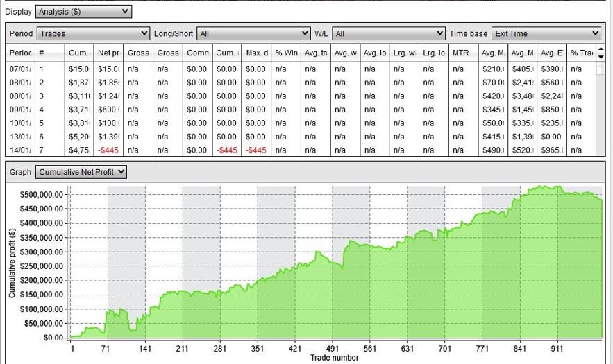Click the red -$445 net profit cell

point(109,150)
